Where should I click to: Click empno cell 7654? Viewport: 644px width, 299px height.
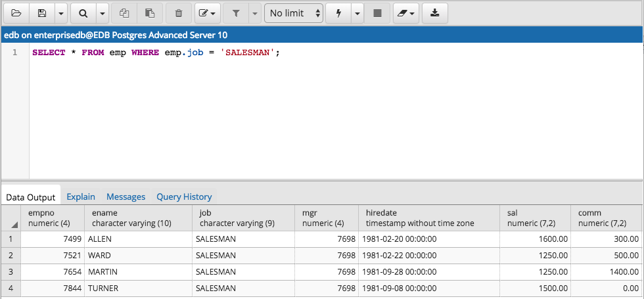pos(53,272)
